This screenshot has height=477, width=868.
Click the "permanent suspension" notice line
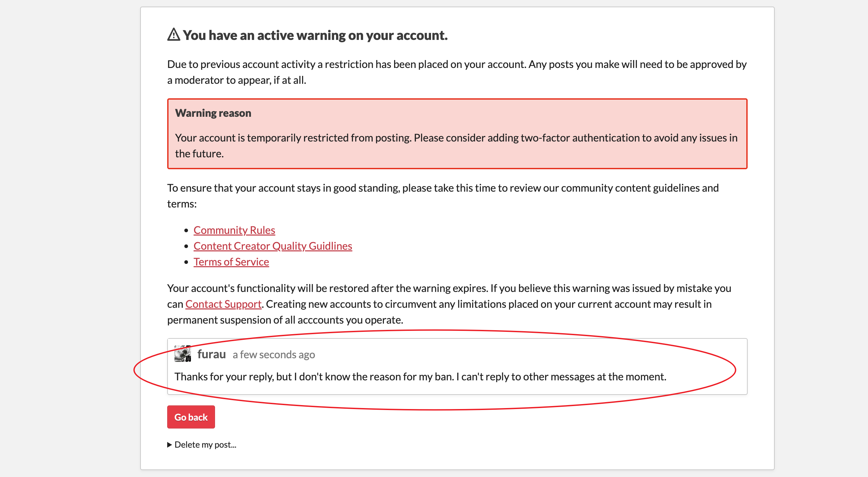[x=285, y=320]
